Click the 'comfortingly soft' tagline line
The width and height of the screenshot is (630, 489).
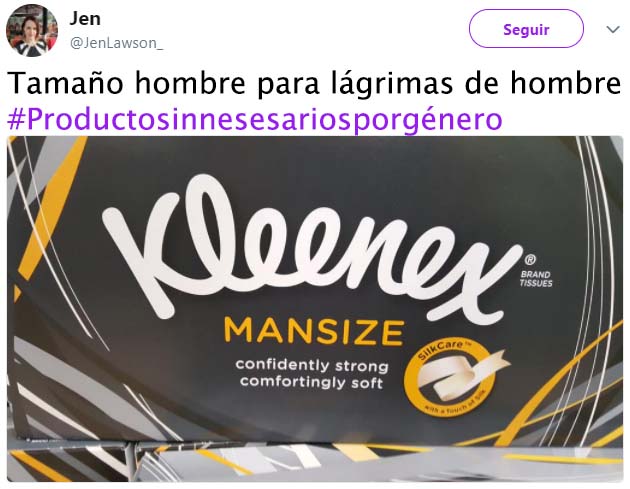point(311,382)
